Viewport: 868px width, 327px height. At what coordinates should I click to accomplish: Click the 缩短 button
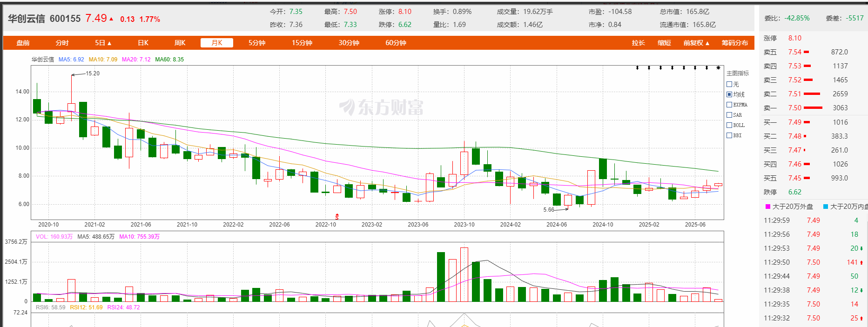pyautogui.click(x=664, y=43)
